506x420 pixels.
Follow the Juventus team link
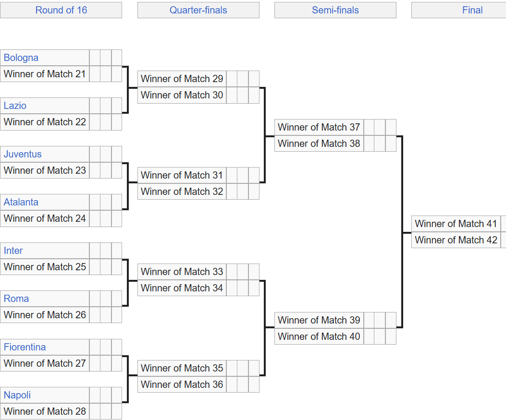(x=23, y=154)
